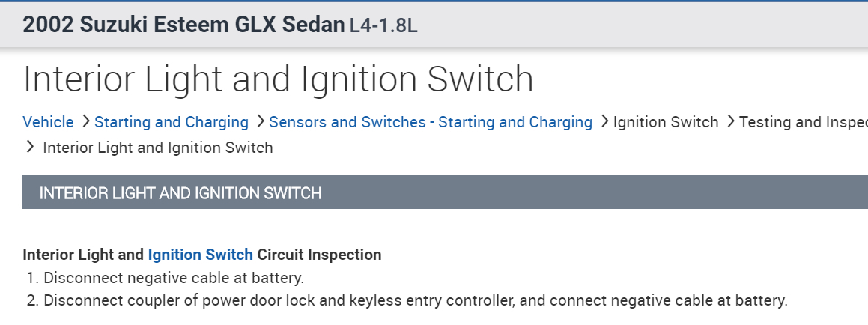Click the chevron on the second breadcrumb line
The width and height of the screenshot is (868, 325).
pyautogui.click(x=30, y=147)
